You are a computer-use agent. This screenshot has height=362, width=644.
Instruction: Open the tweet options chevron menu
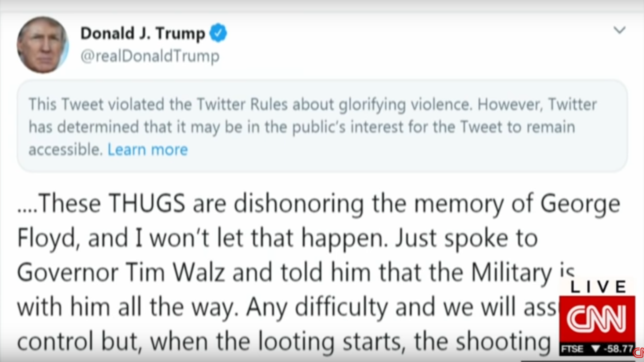pos(619,30)
